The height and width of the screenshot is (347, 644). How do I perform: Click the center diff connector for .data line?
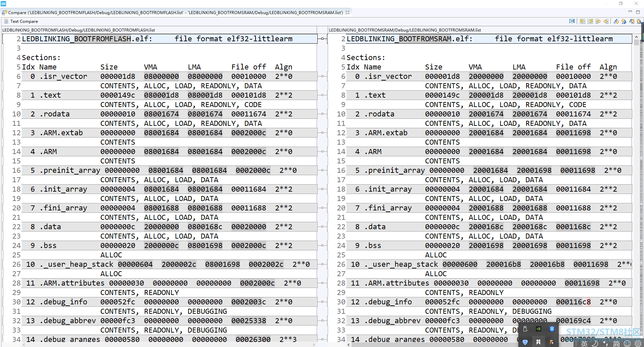322,227
